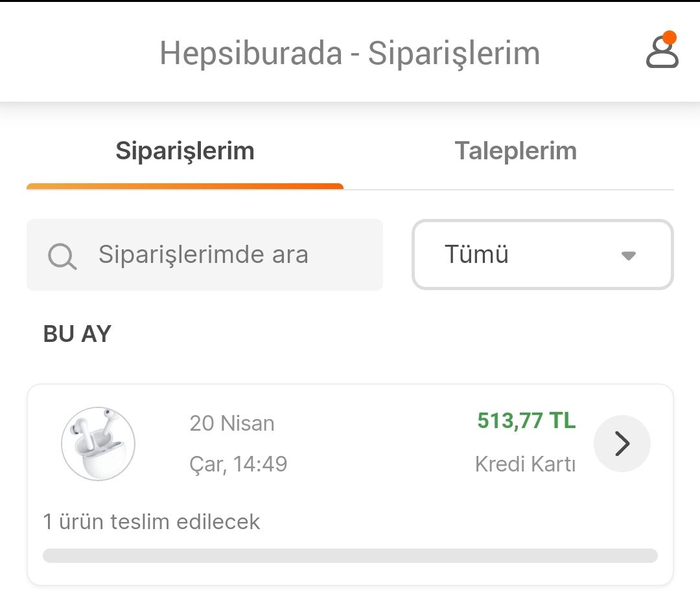Open the user profile icon

click(x=662, y=52)
